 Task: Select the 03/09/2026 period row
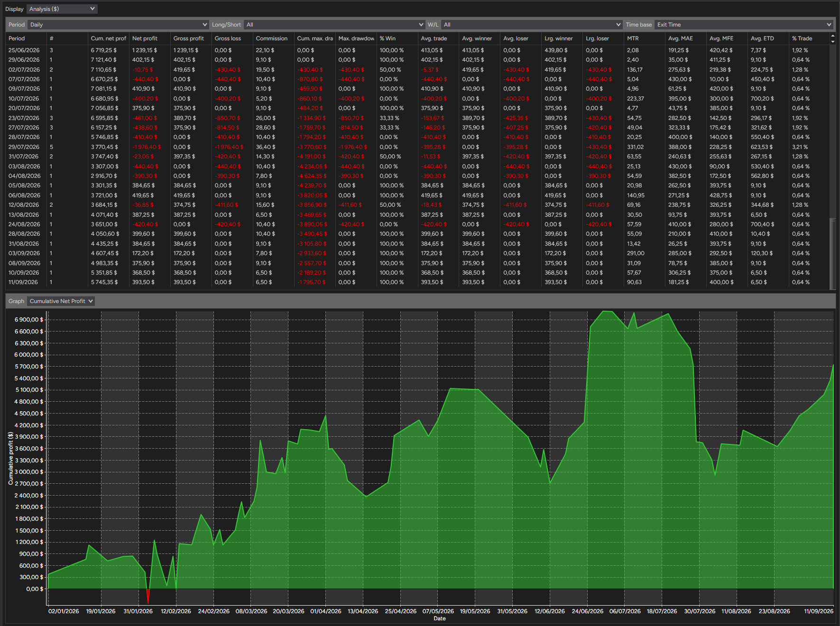[x=418, y=253]
